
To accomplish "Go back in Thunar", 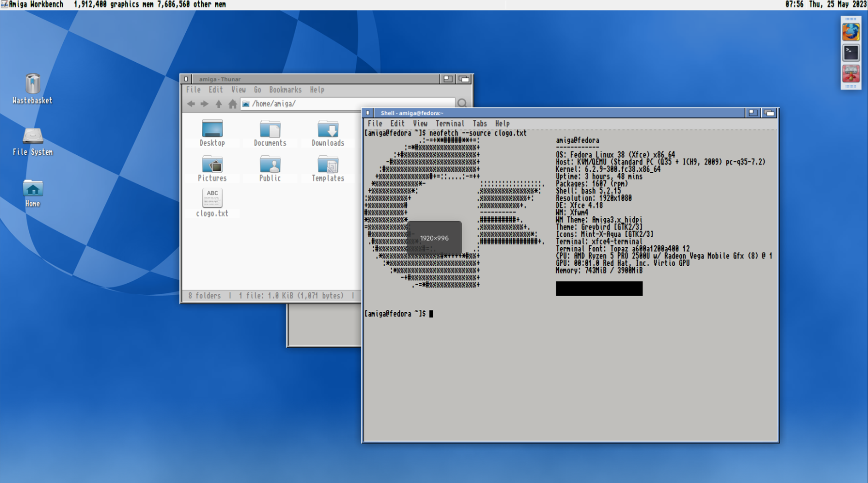I will click(191, 104).
